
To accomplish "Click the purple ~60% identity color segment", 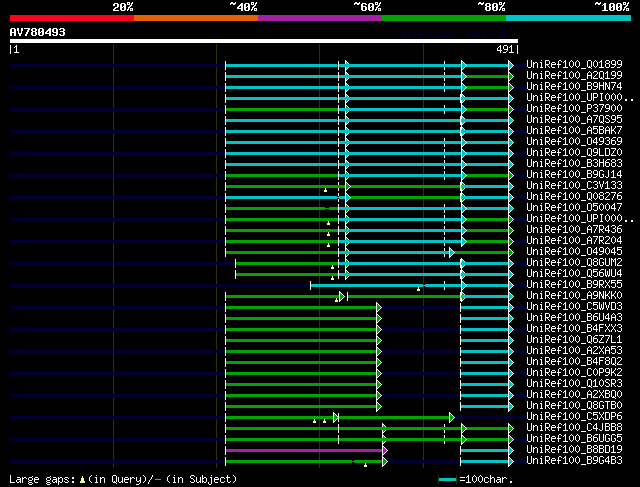I will [x=320, y=18].
